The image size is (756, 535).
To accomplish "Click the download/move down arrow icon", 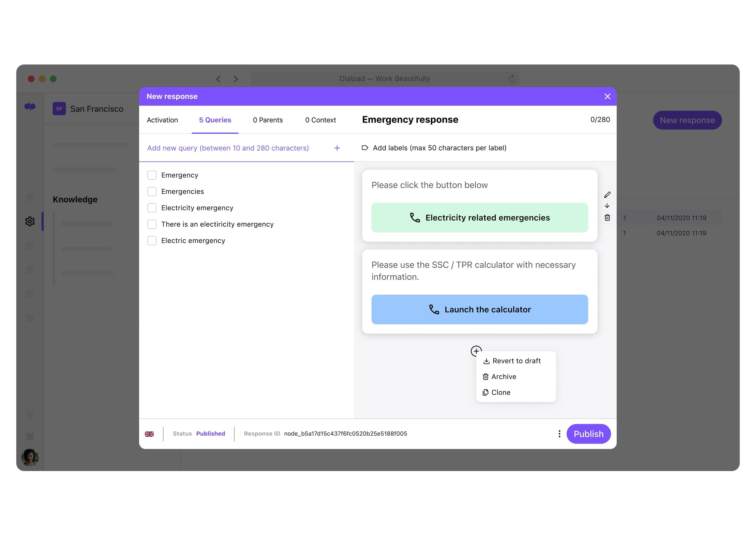I will [607, 206].
